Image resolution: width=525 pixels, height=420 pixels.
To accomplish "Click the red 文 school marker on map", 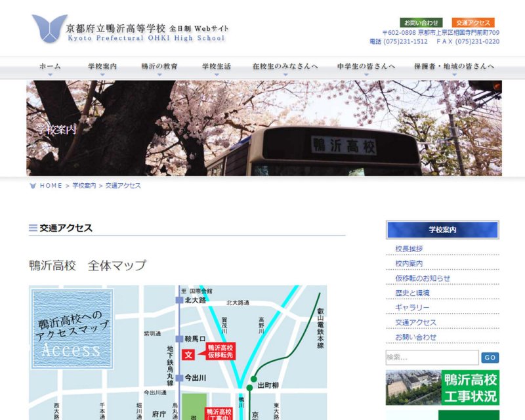I will pos(188,354).
